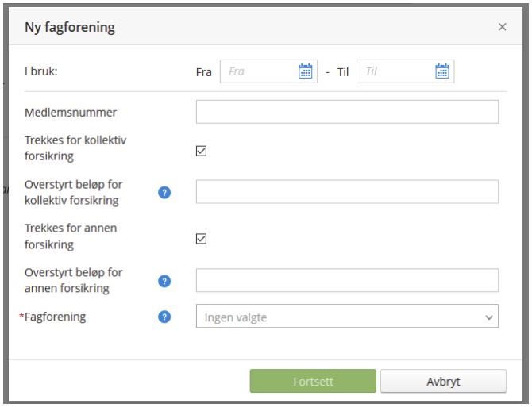Select the Overstyrt beløp kollektiv forsikring field
532x407 pixels.
pos(347,192)
